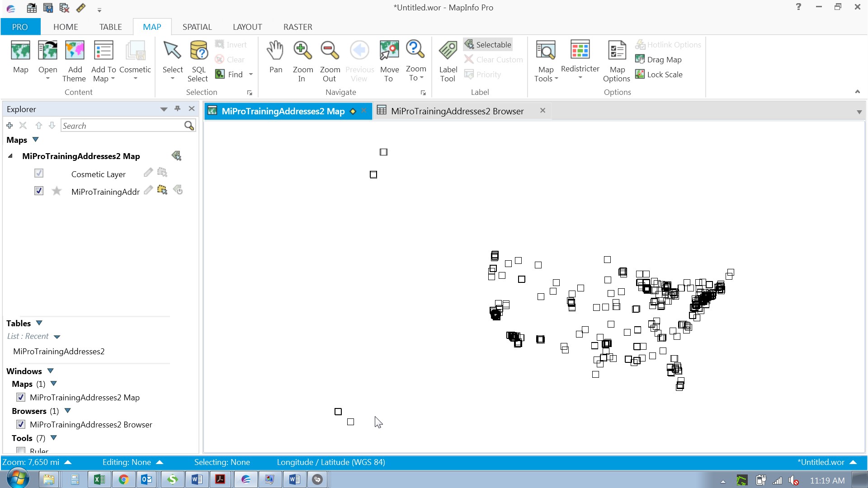Image resolution: width=868 pixels, height=488 pixels.
Task: Toggle Cosmetic Layer visibility checkbox
Action: click(39, 173)
